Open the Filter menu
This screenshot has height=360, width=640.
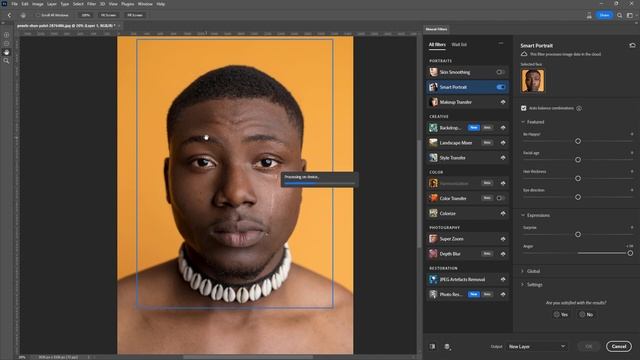click(x=91, y=4)
